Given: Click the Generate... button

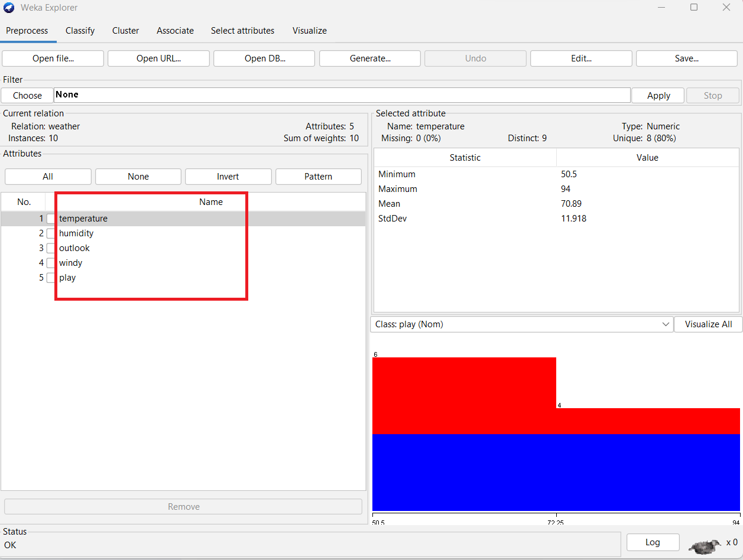Looking at the screenshot, I should [x=370, y=58].
